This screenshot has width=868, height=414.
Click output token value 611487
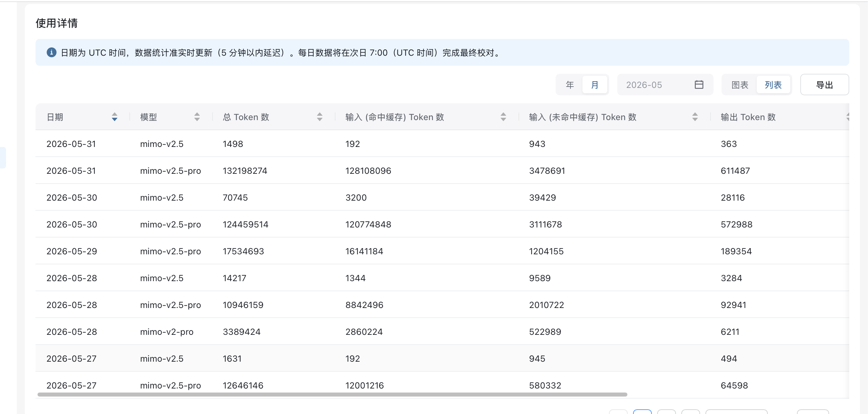click(735, 171)
